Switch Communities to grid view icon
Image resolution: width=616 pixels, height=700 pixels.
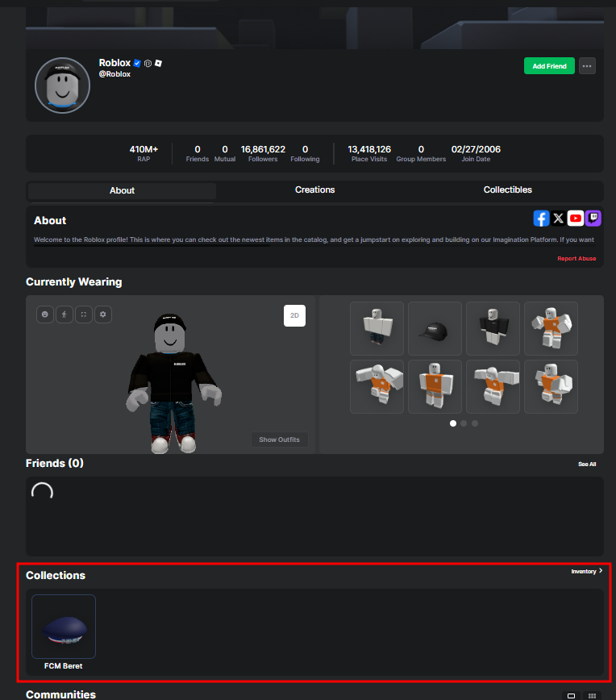click(592, 695)
